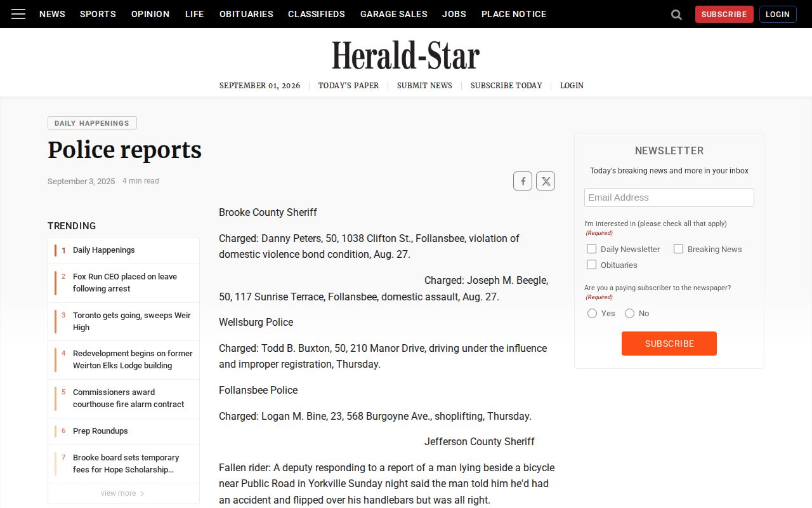The height and width of the screenshot is (508, 812).
Task: Select No for paying subscriber
Action: (x=629, y=313)
